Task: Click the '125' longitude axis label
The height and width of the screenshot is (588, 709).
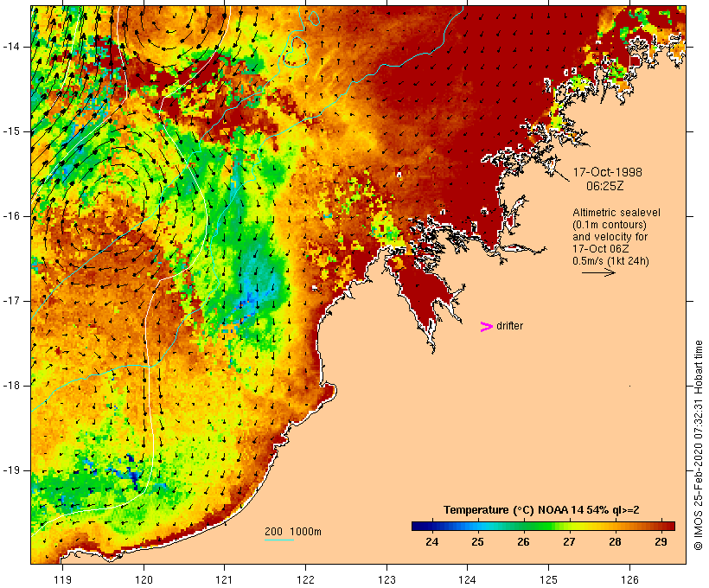Action: (548, 579)
